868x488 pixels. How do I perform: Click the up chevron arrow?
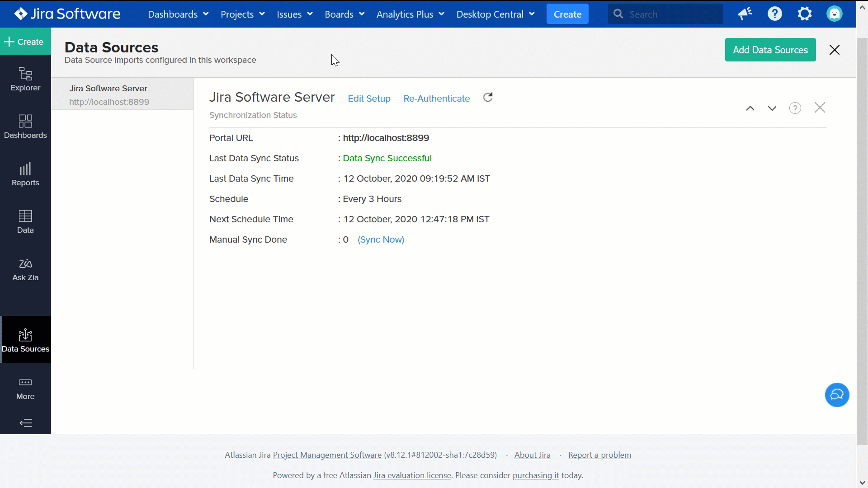click(x=750, y=108)
